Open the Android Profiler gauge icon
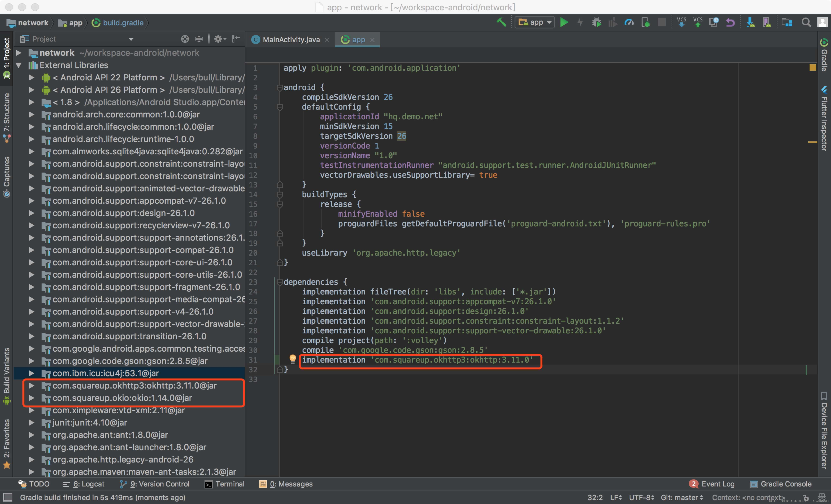 pyautogui.click(x=629, y=23)
